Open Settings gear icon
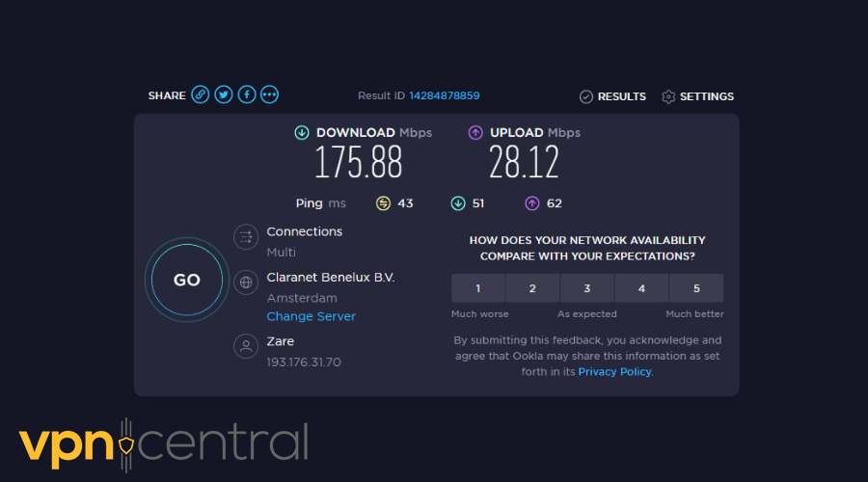The height and width of the screenshot is (482, 868). coord(668,96)
